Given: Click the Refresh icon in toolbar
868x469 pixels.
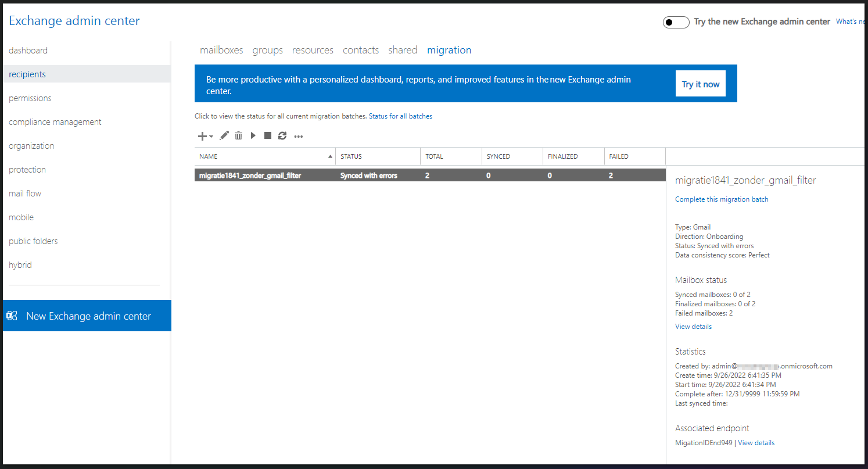Looking at the screenshot, I should 282,135.
